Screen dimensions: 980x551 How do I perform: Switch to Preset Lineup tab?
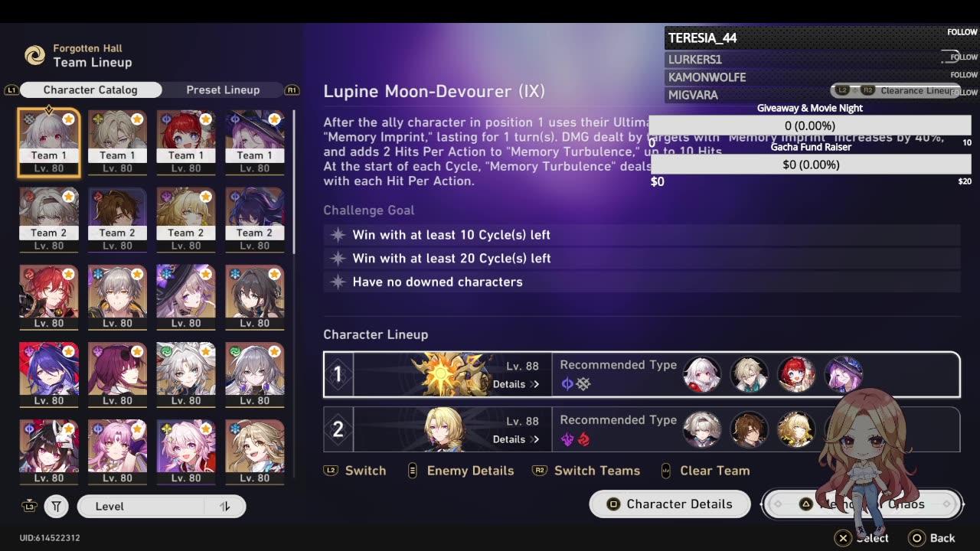pos(223,90)
